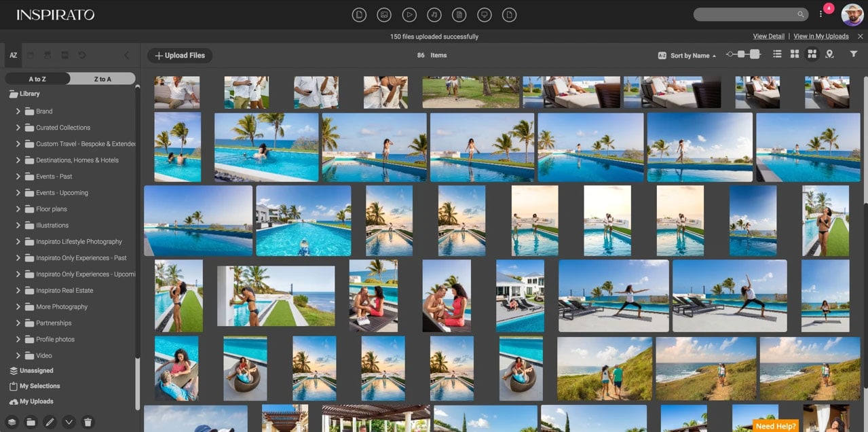Switch to list view layout

(x=778, y=54)
